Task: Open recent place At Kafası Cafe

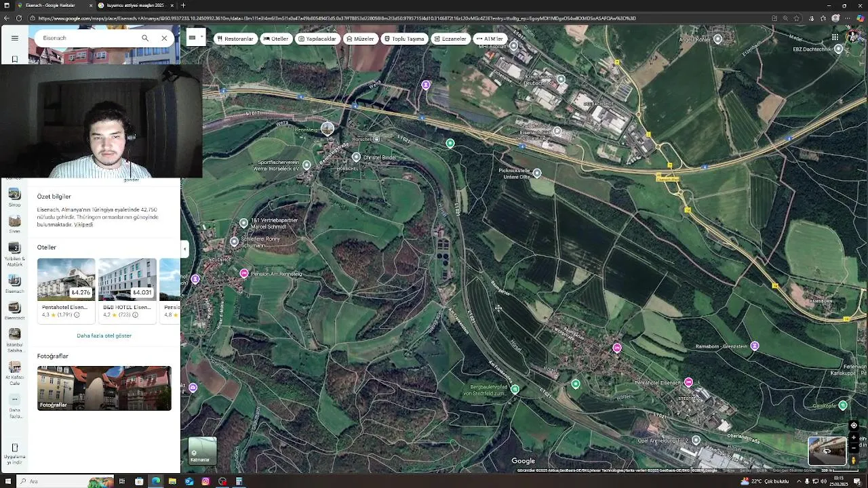Action: pyautogui.click(x=14, y=373)
